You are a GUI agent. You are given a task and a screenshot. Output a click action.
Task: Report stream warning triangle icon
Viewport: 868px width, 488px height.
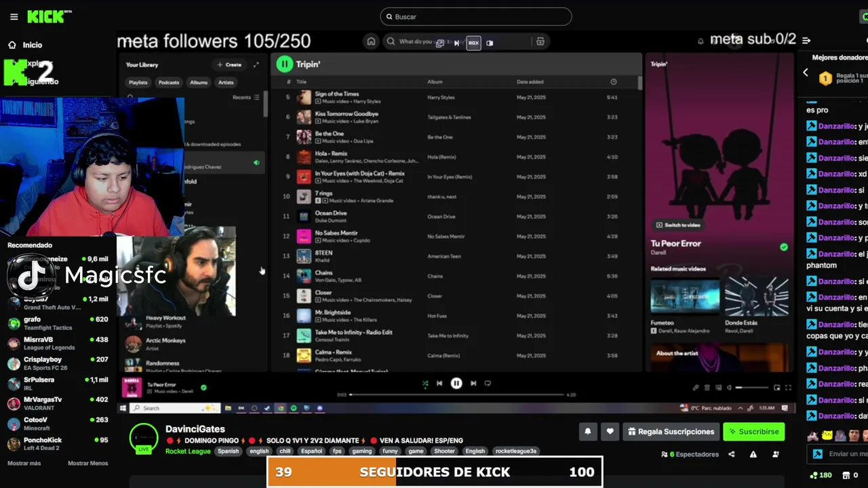click(x=753, y=454)
